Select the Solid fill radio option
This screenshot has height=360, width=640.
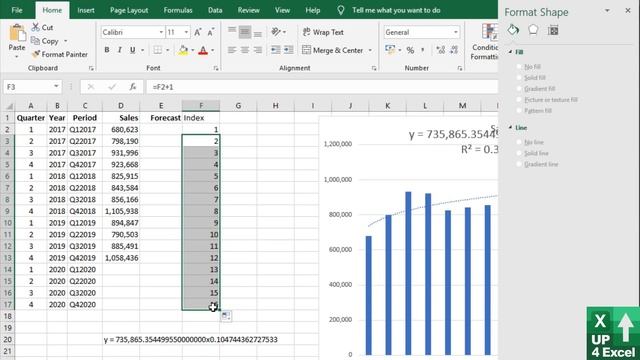click(x=519, y=78)
